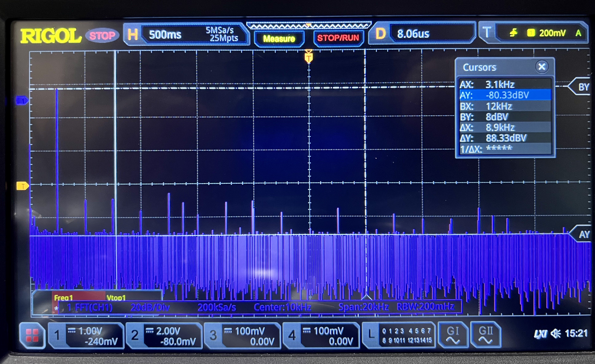Viewport: 595px width, 364px height.
Task: Tap the channel 1 trigger source badge
Action: (x=531, y=33)
